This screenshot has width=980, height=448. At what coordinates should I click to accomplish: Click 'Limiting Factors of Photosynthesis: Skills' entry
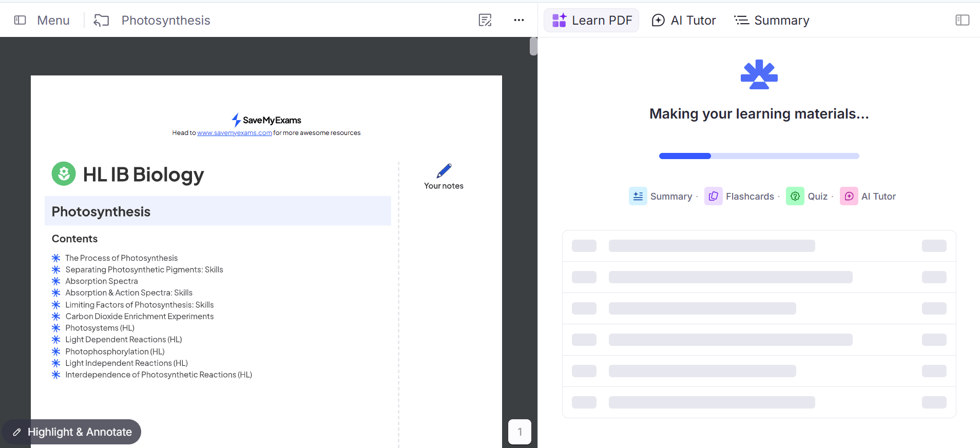click(140, 305)
